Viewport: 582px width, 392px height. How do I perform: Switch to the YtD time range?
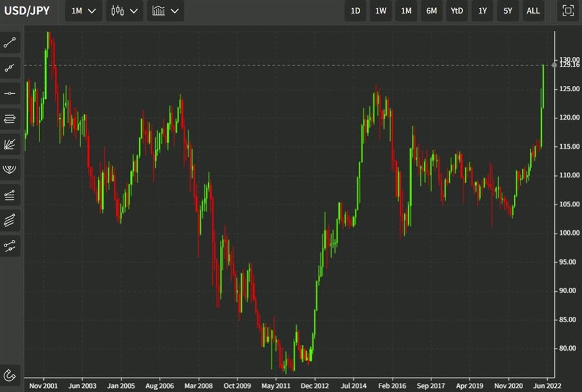pos(457,11)
